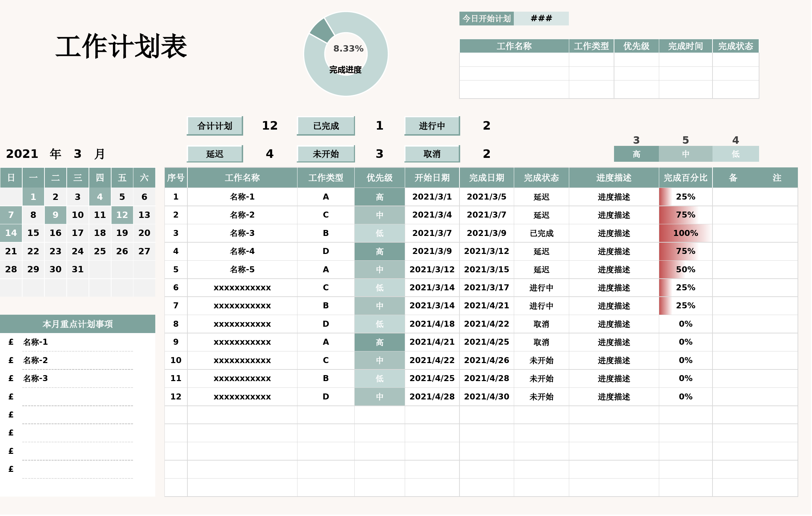Click the 进行中 summary button

(x=432, y=126)
